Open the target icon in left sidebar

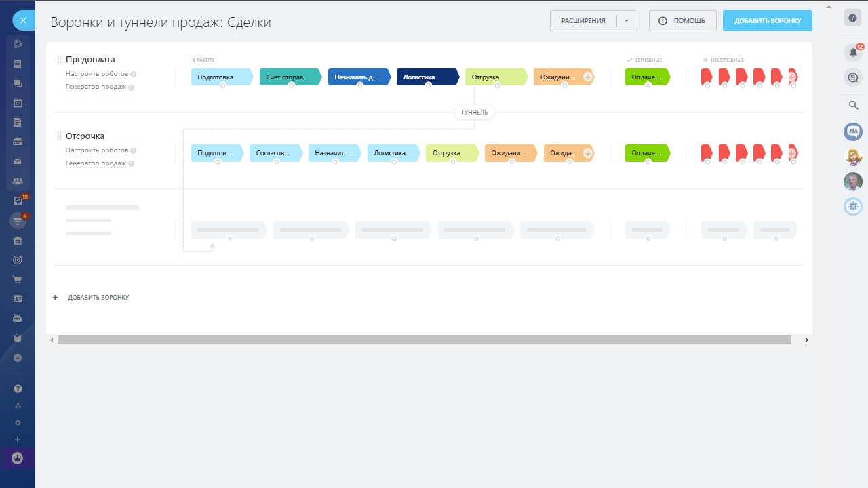pyautogui.click(x=18, y=260)
